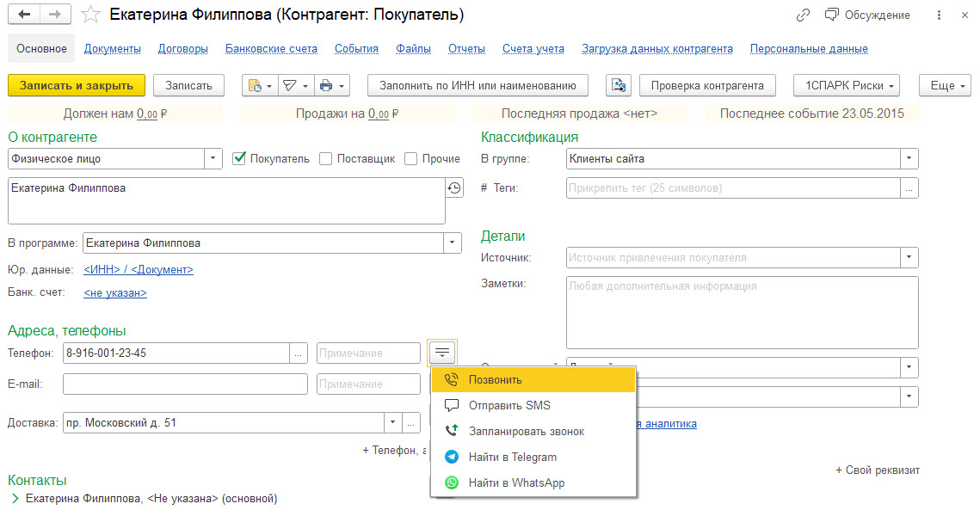Click Записать и закрыть button

(x=77, y=86)
